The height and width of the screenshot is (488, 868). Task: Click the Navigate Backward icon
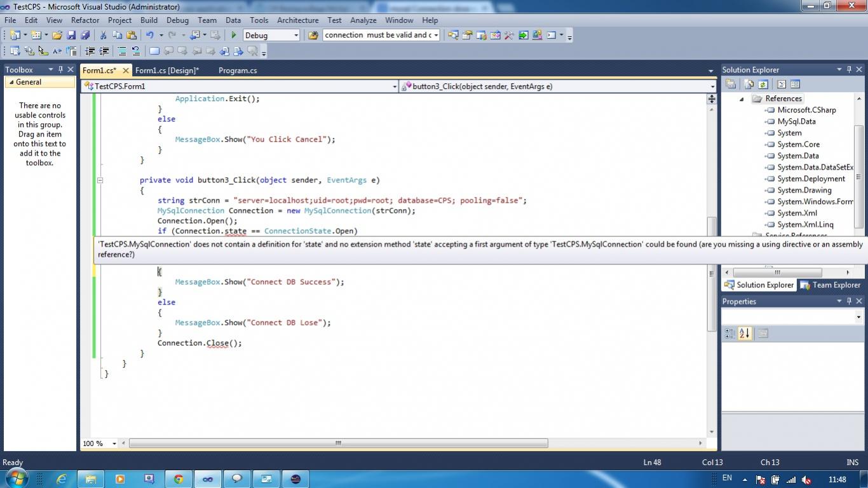[195, 35]
